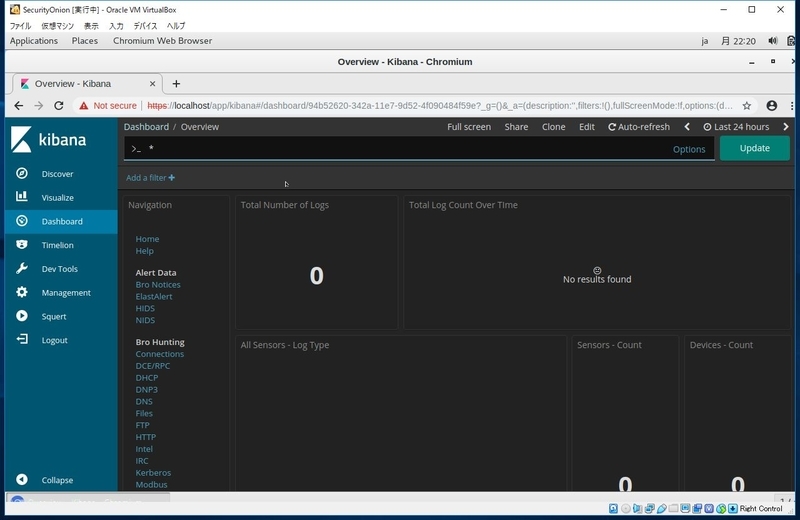
Task: Open the Home navigation link
Action: 147,239
